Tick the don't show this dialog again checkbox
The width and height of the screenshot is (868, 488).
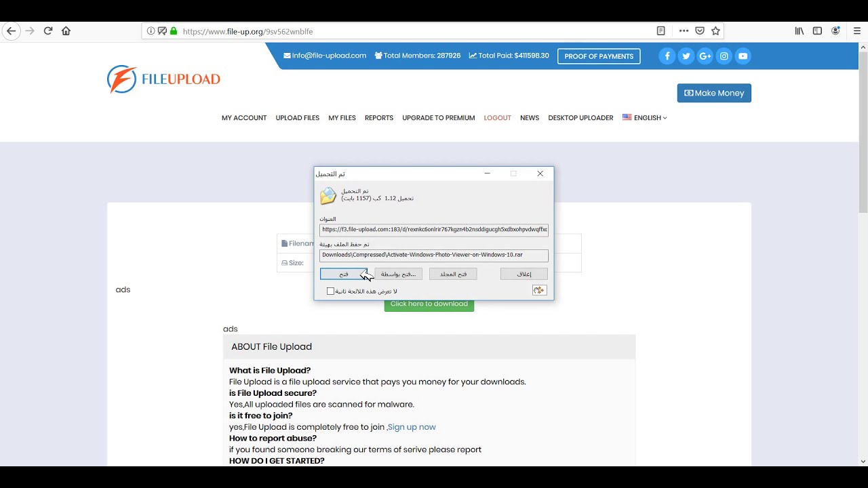point(331,291)
